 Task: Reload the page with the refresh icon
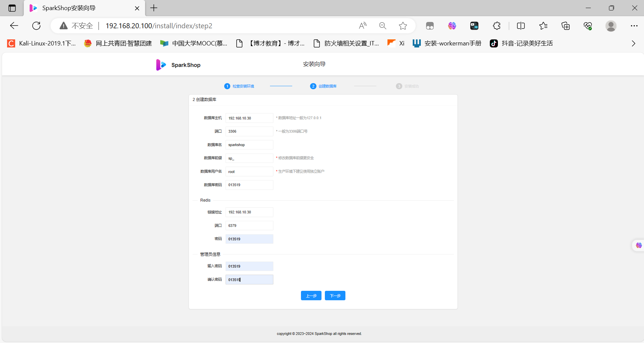36,26
